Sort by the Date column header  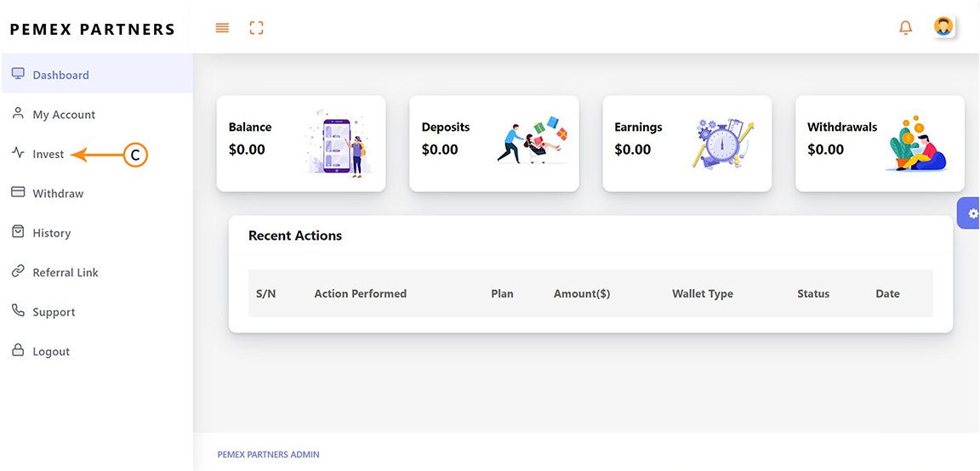pos(887,294)
